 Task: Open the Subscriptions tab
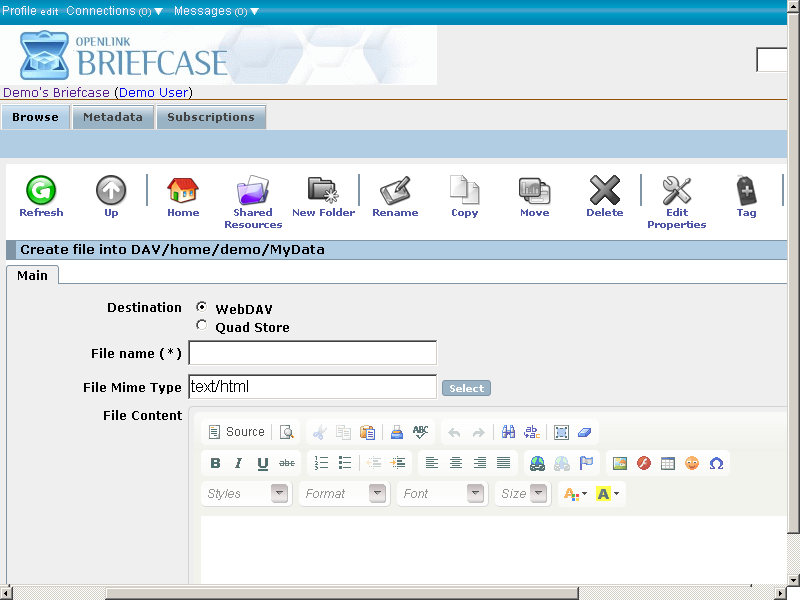(x=210, y=117)
